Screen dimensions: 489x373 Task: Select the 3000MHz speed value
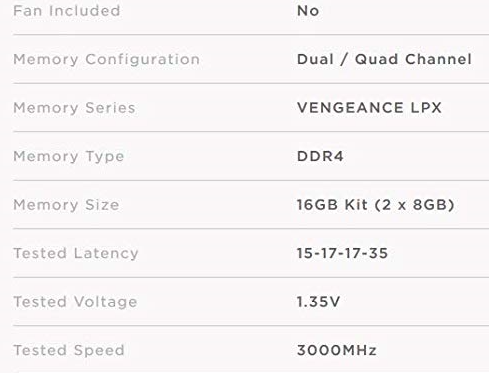(337, 350)
